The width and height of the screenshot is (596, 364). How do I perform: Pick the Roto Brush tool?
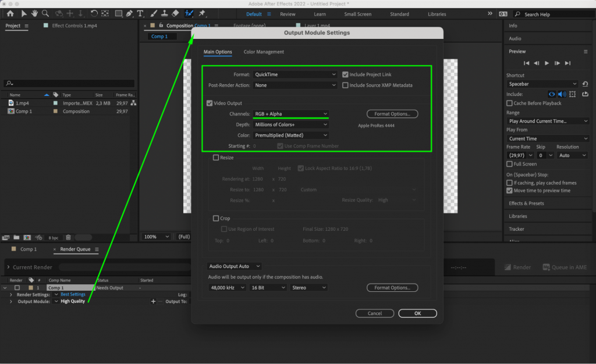click(x=189, y=12)
